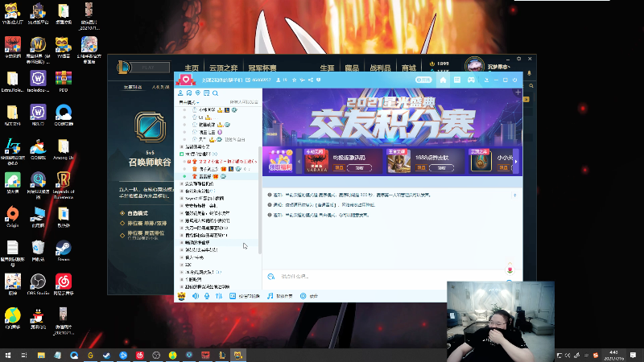The width and height of the screenshot is (644, 362).
Task: Open Steam desktop shortcut
Action: (x=64, y=251)
